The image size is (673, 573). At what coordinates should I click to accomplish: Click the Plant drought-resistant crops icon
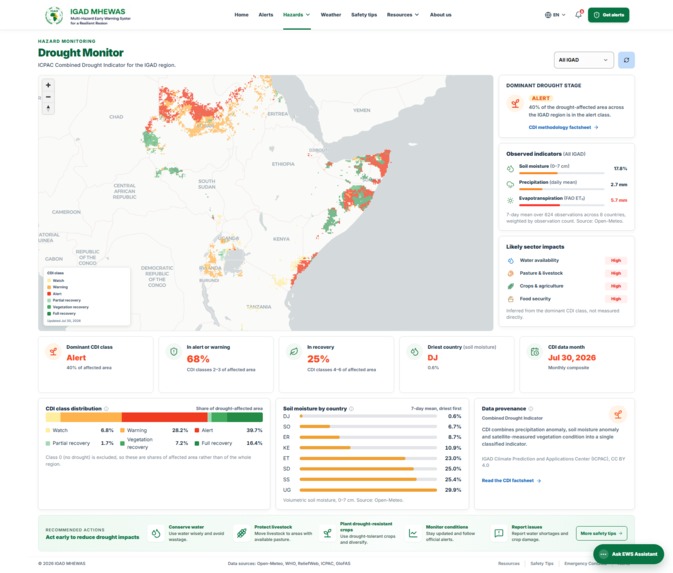327,533
